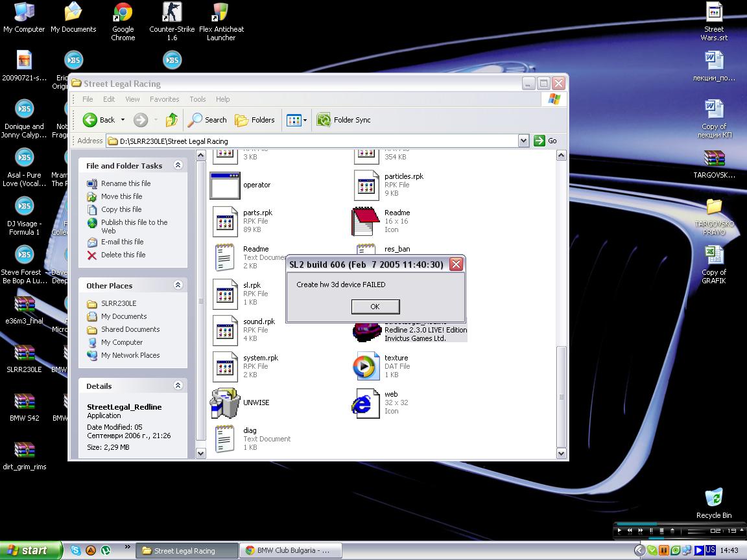
Task: Expand quick launch overflow chevron
Action: [127, 547]
